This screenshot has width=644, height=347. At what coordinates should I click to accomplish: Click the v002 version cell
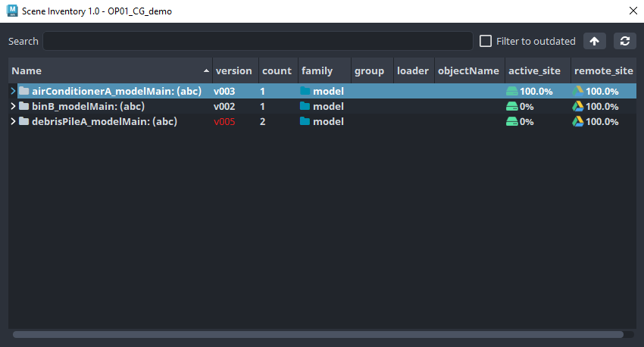pyautogui.click(x=224, y=106)
